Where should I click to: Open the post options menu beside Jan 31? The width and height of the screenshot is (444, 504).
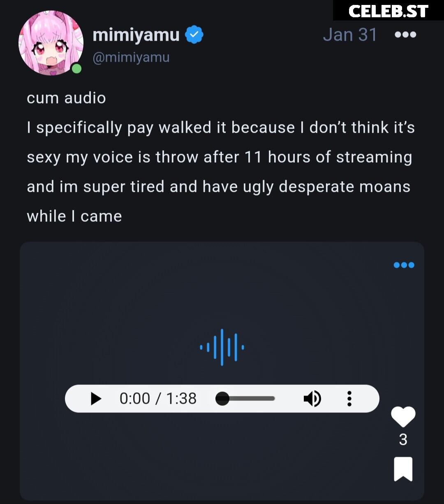click(x=405, y=35)
